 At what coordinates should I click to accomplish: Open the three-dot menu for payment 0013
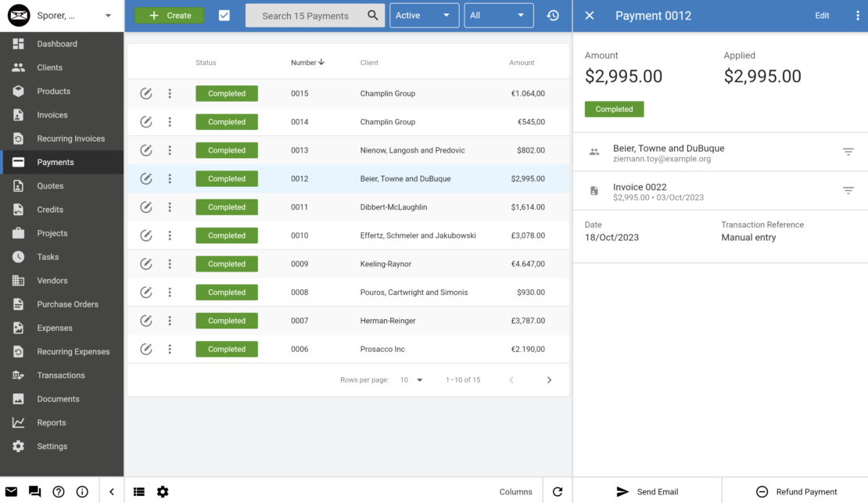click(170, 150)
